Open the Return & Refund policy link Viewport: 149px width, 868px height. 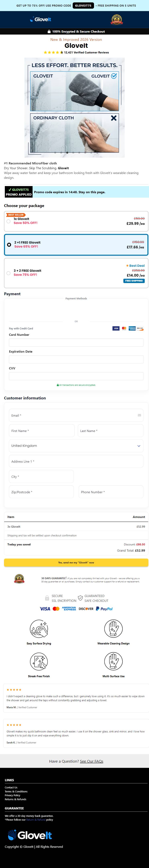point(35,819)
